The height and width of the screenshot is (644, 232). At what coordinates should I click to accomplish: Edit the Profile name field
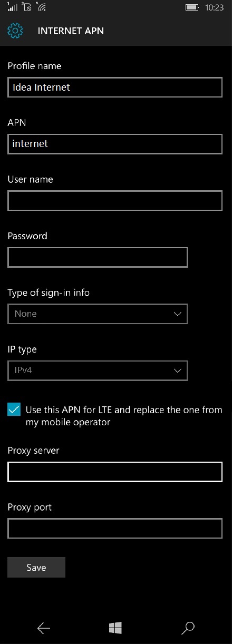coord(115,87)
